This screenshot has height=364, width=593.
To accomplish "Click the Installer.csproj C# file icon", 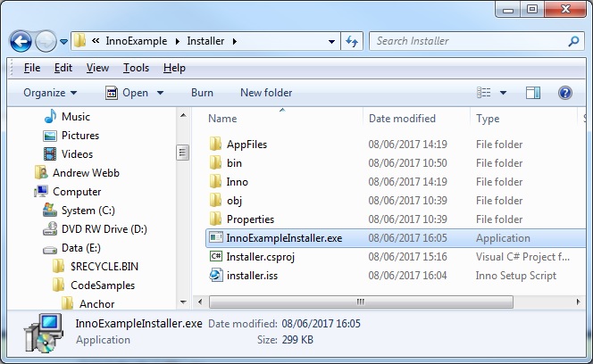I will pos(216,256).
